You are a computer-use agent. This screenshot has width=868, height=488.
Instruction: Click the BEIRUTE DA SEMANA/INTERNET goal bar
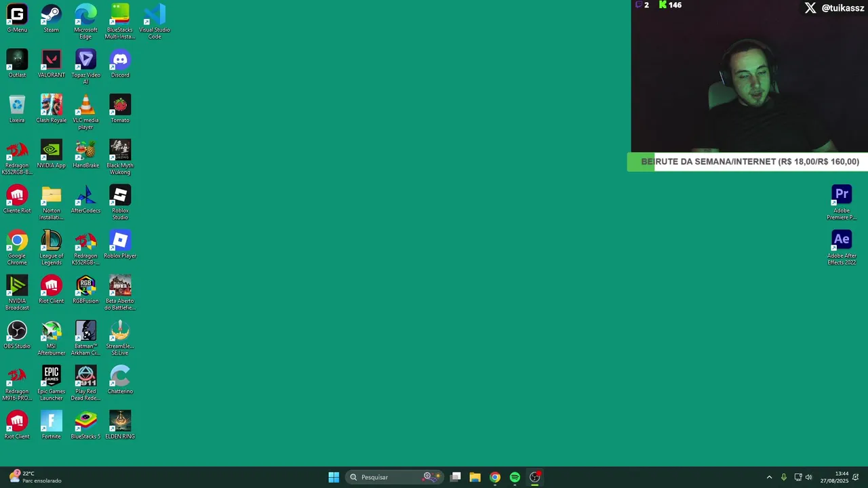click(747, 162)
